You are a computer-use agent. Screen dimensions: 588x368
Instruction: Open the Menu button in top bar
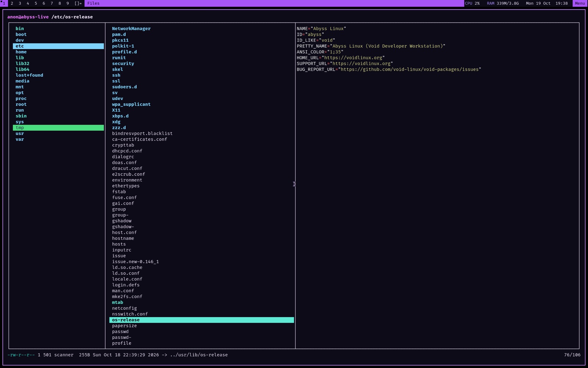[580, 3]
